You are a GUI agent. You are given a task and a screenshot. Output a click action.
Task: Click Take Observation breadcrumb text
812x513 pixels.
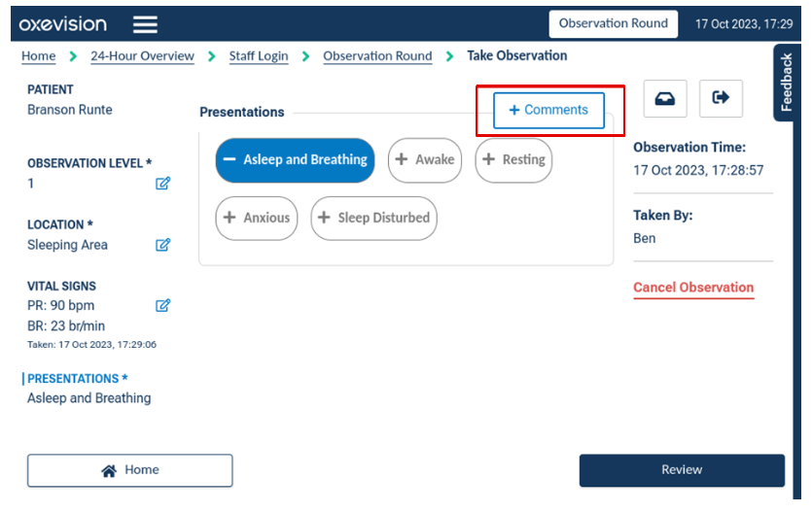[516, 55]
